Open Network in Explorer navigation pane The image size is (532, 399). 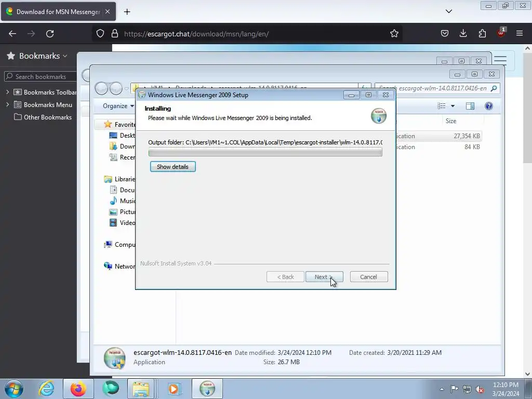(x=120, y=267)
